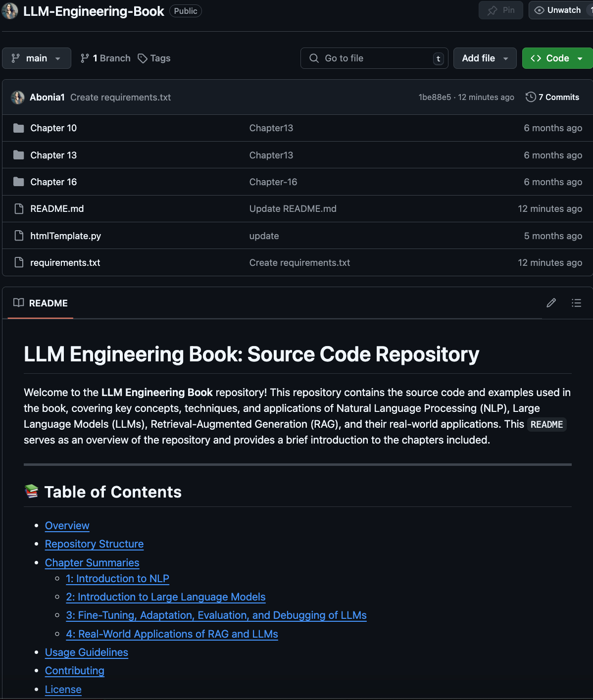
Task: Open commit 1be88e5 hash link
Action: [435, 98]
